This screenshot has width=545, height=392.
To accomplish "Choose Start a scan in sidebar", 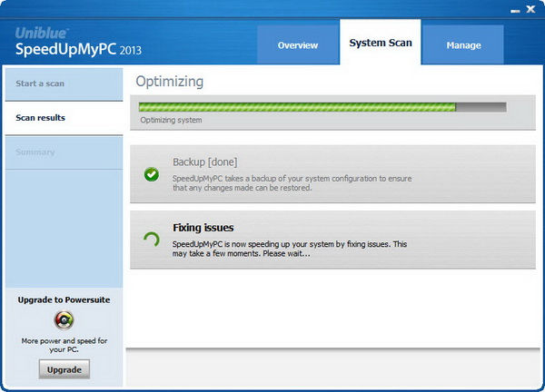I will coord(64,84).
